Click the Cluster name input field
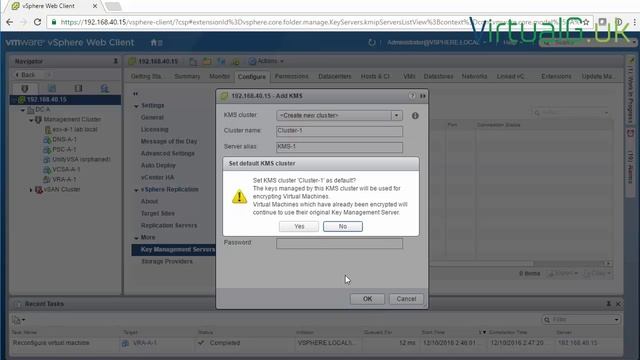Image resolution: width=640 pixels, height=360 pixels. coord(339,131)
